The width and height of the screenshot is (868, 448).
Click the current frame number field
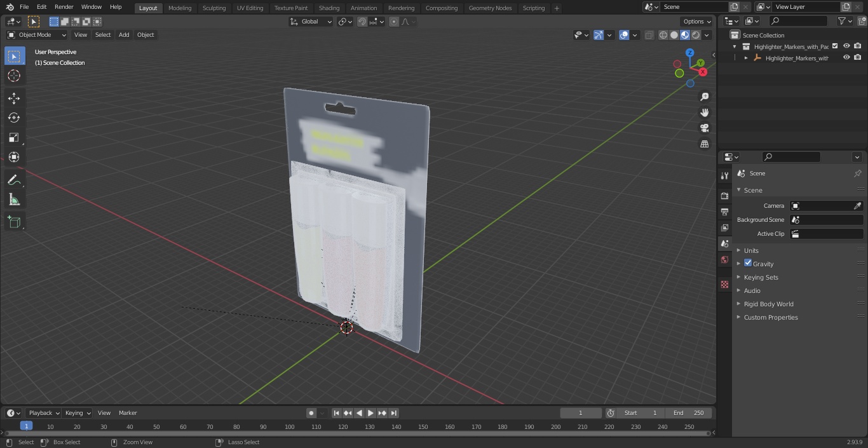tap(580, 413)
